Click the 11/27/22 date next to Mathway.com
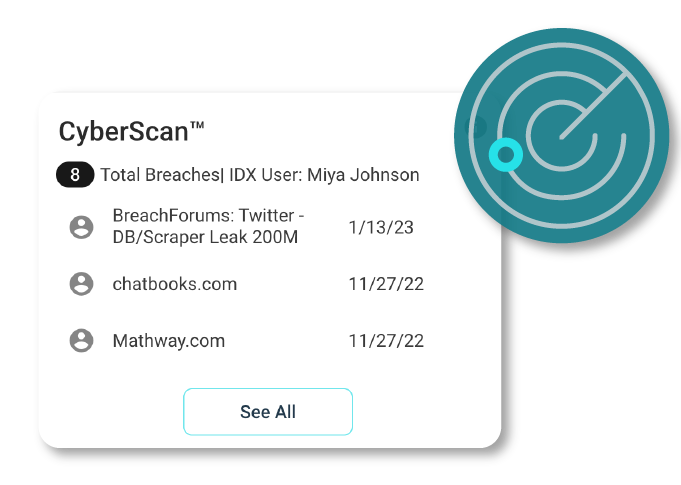The image size is (681, 485). [x=386, y=341]
